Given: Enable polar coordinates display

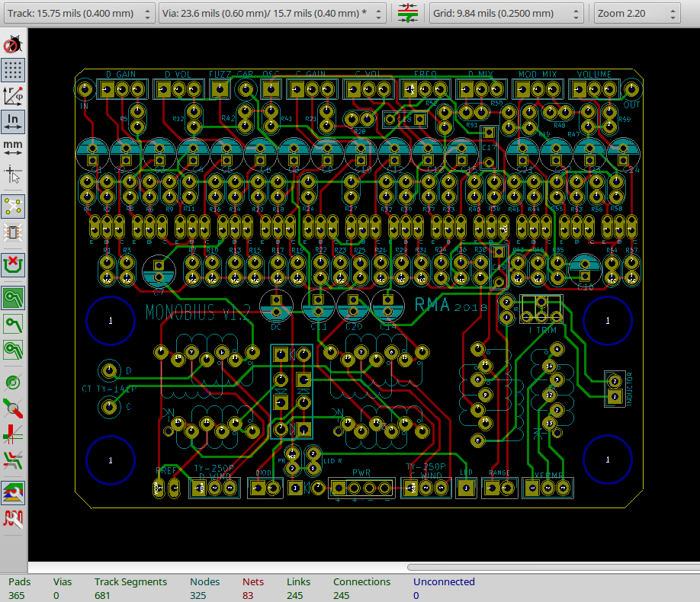Looking at the screenshot, I should click(13, 95).
